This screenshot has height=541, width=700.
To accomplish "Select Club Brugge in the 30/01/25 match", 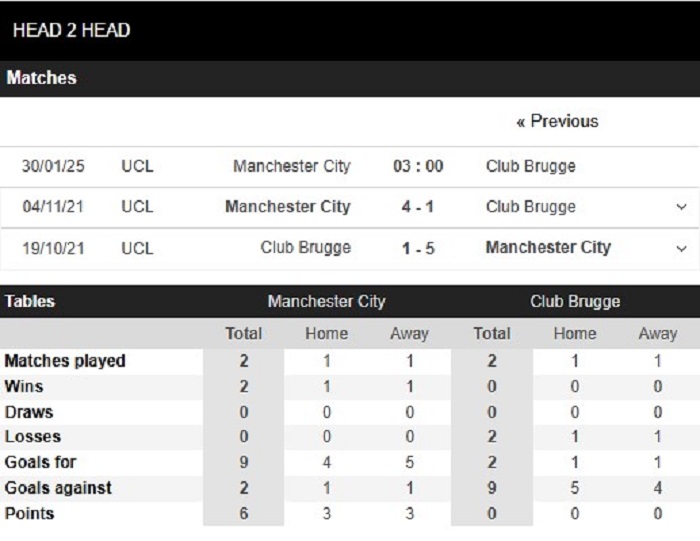I will tap(530, 166).
